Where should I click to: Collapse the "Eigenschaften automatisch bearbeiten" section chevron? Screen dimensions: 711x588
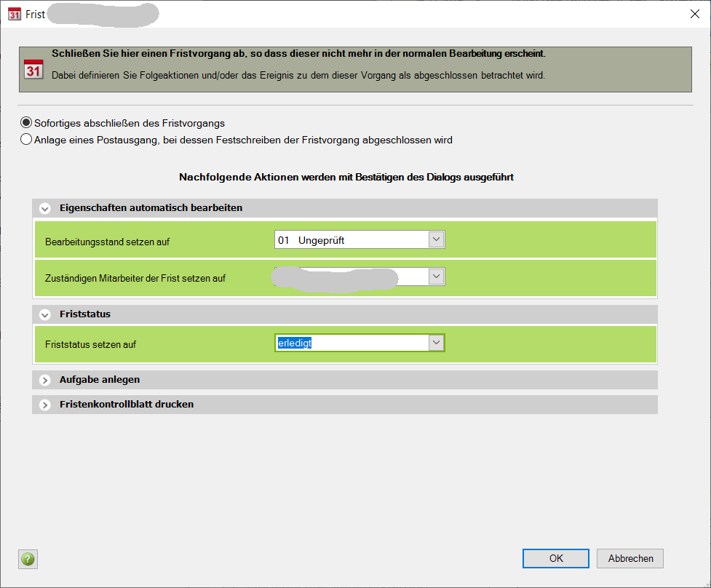tap(45, 208)
